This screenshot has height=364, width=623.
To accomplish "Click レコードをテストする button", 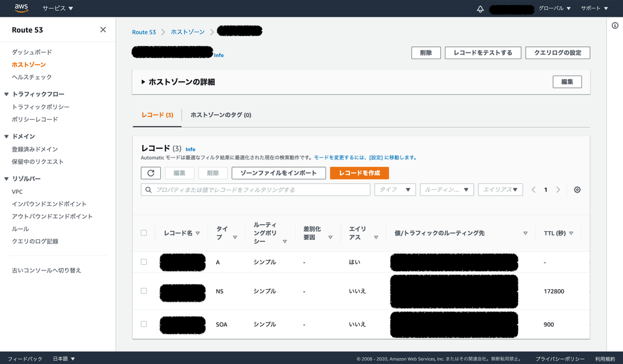I will pyautogui.click(x=483, y=53).
